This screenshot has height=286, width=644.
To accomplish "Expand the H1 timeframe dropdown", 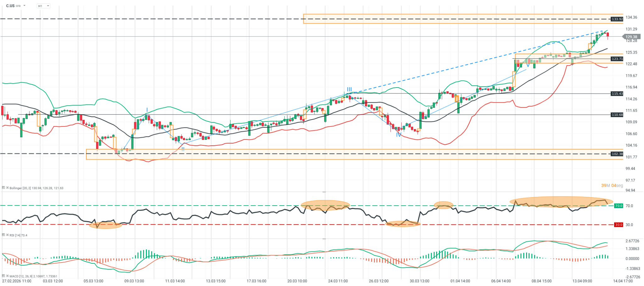I will point(47,6).
